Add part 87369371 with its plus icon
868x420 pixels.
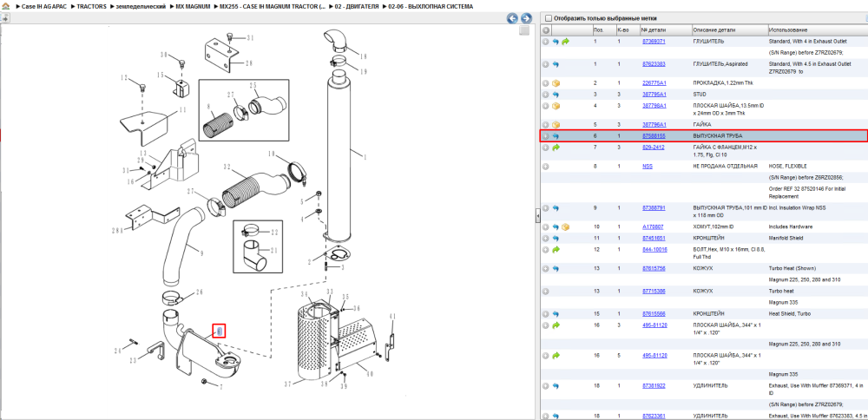546,42
